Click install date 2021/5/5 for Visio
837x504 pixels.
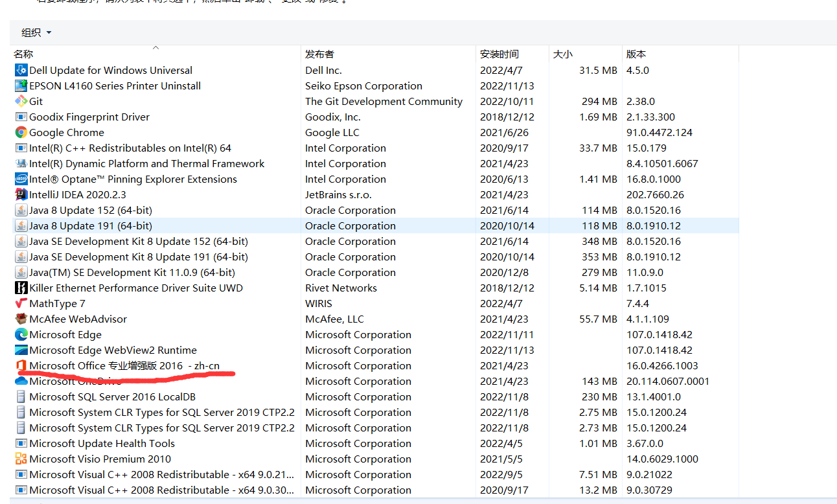501,459
